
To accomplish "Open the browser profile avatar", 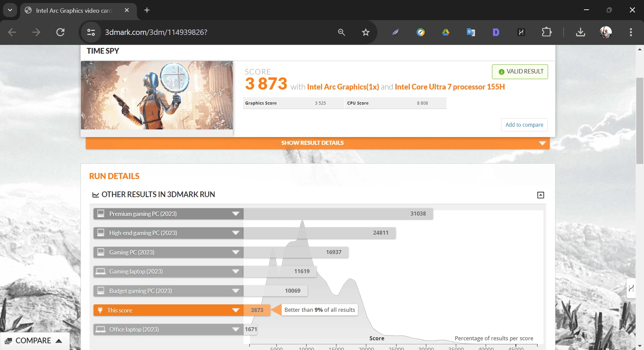I will pos(606,32).
